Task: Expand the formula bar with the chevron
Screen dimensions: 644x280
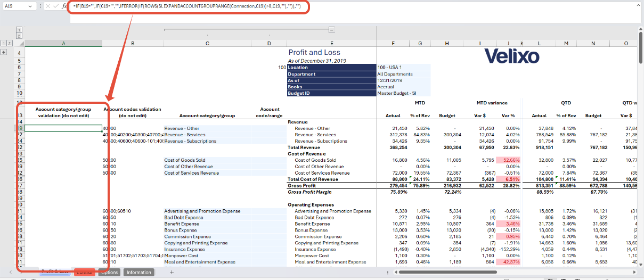Action: point(638,6)
